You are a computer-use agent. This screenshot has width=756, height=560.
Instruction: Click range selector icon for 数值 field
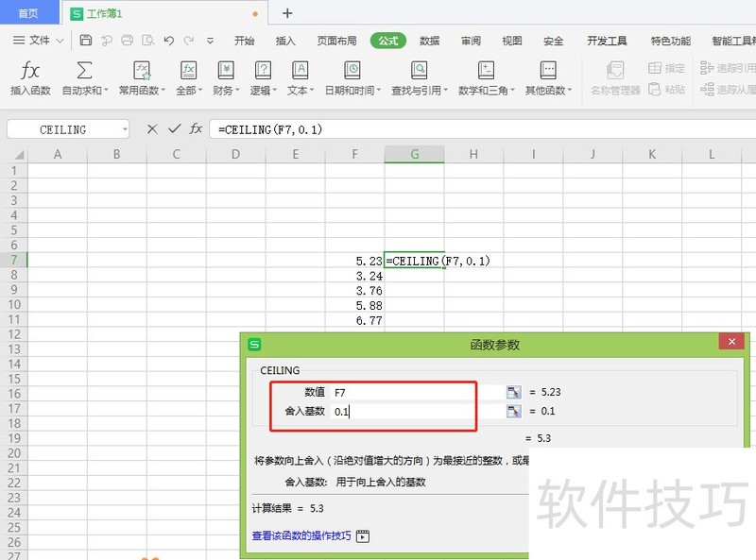point(514,392)
